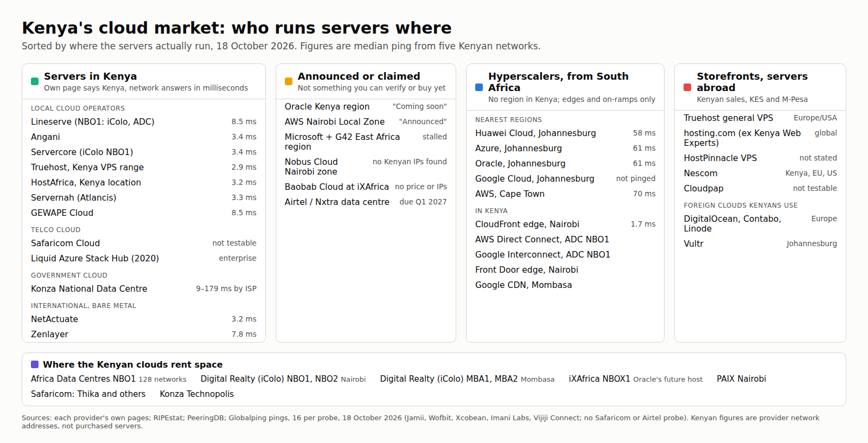
Task: Click Oracle Kenya region entry
Action: [x=366, y=106]
